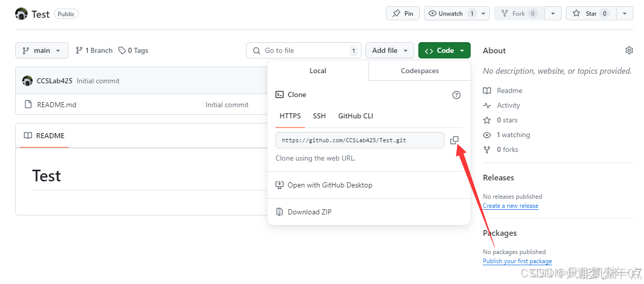Open the main branch selector
Image resolution: width=644 pixels, height=284 pixels.
pos(42,50)
